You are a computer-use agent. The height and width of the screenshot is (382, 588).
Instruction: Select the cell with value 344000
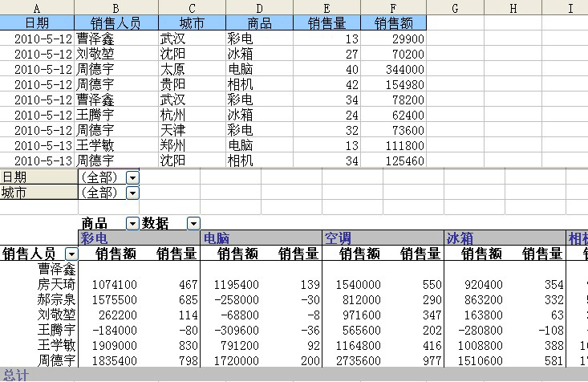(x=393, y=69)
